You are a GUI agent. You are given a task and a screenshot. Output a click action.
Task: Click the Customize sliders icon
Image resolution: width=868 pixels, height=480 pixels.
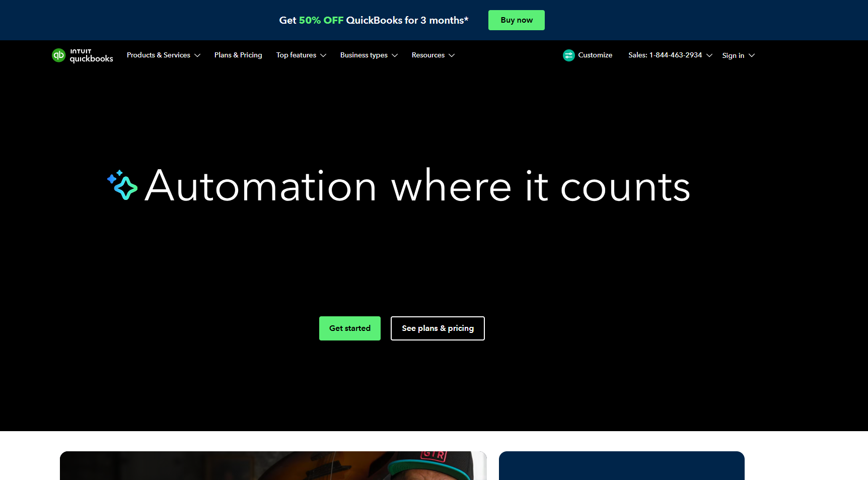click(x=569, y=55)
